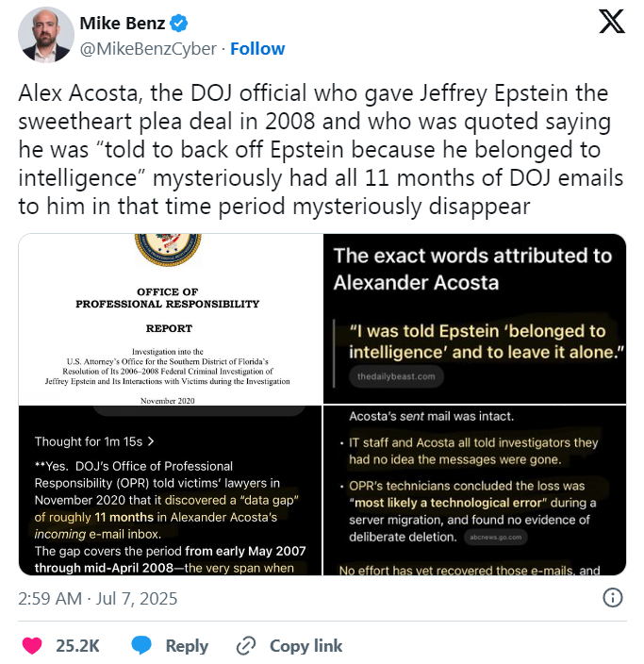Click the chain link copy icon

(x=246, y=645)
